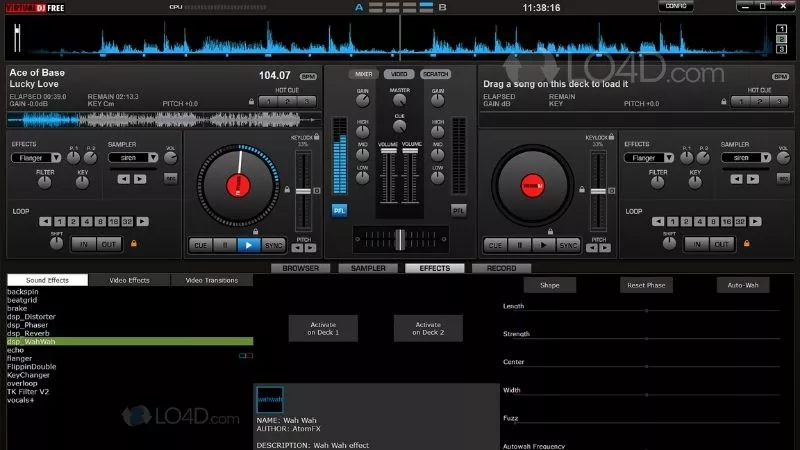The height and width of the screenshot is (450, 800).
Task: Toggle left deck keylock padlock icon
Action: [317, 137]
